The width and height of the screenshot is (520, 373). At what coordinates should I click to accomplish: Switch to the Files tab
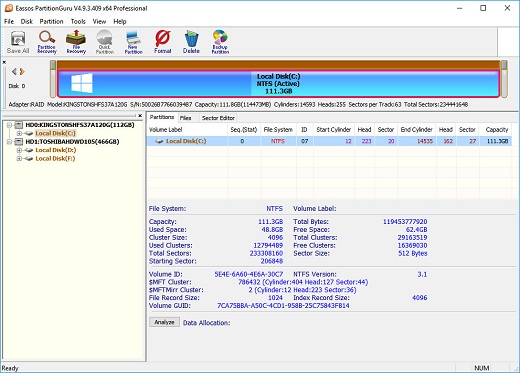click(185, 118)
